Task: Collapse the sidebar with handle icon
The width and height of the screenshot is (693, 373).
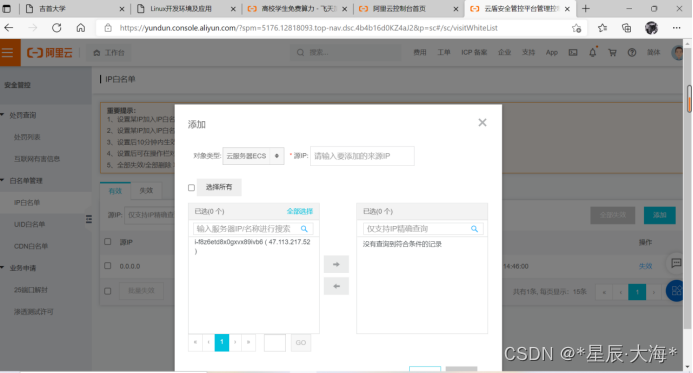Action: pos(89,219)
